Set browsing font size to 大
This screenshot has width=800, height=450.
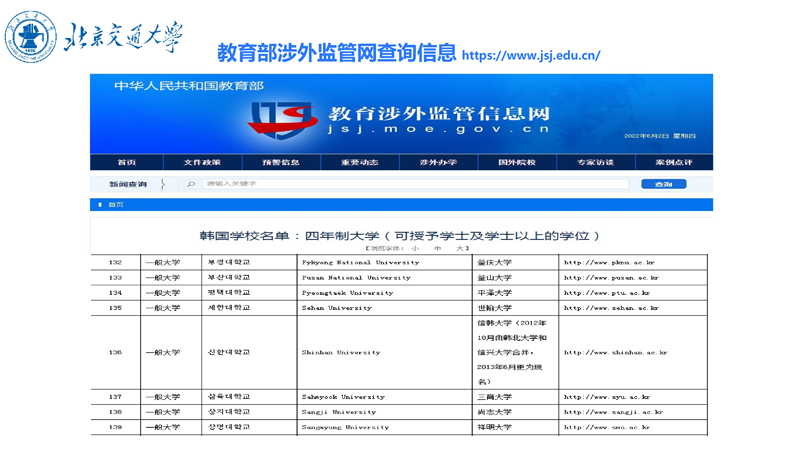pos(460,248)
